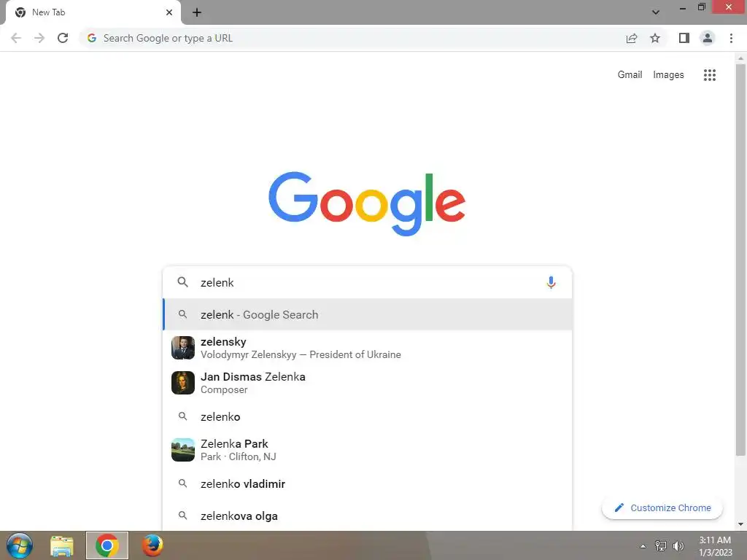
Task: Choose the zelensky suggestion
Action: pos(367,348)
